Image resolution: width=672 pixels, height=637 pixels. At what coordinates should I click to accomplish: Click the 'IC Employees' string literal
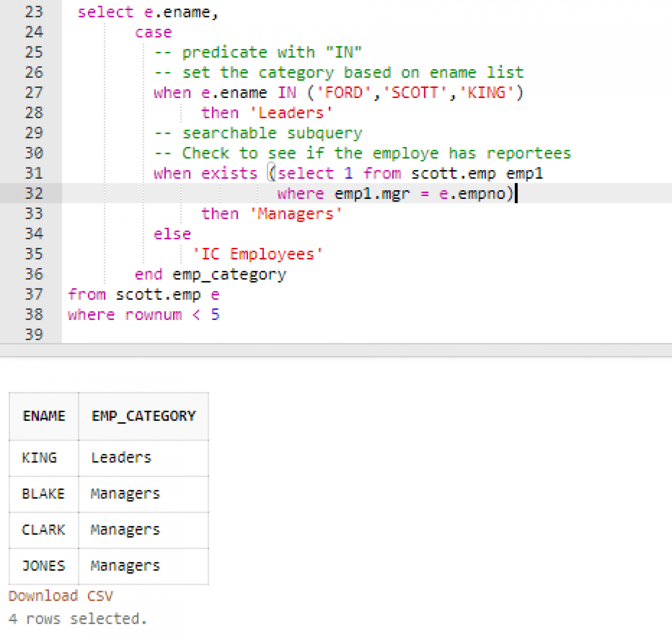pos(258,254)
